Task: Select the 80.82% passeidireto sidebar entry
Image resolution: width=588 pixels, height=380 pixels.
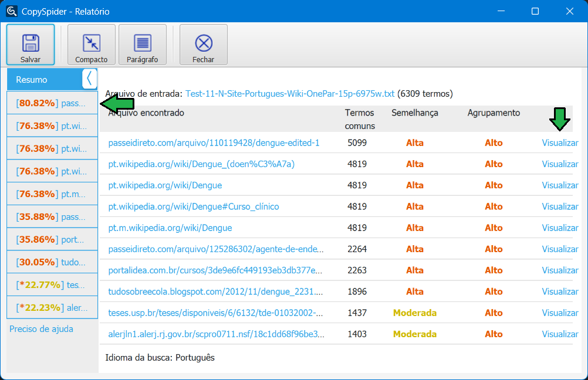Action: click(x=52, y=103)
